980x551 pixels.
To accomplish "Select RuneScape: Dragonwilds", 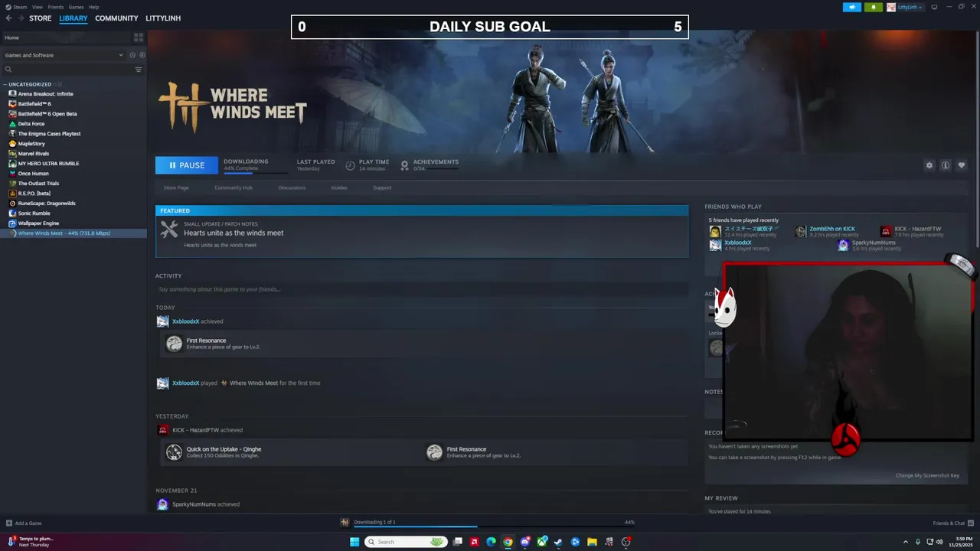I will (x=47, y=204).
